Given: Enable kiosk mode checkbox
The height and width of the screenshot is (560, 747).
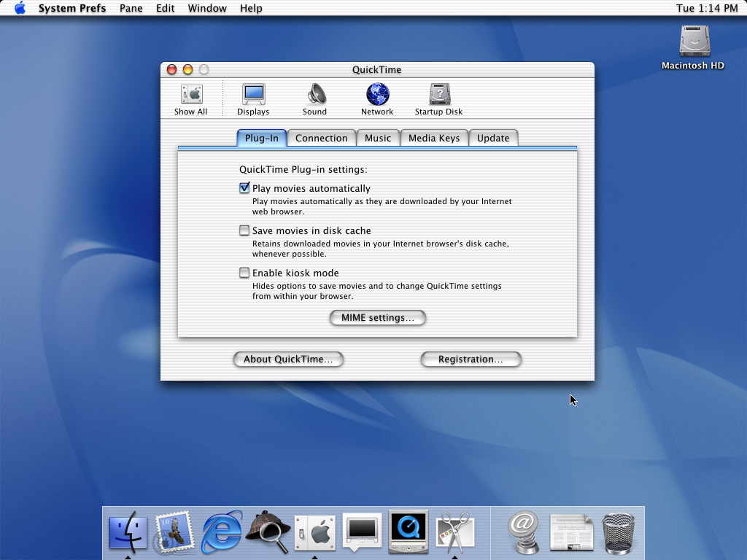Looking at the screenshot, I should pos(244,273).
